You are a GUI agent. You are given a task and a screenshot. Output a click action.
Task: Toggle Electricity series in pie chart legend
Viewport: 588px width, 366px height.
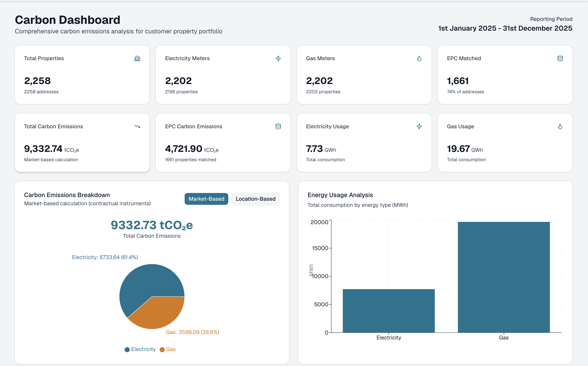(140, 349)
